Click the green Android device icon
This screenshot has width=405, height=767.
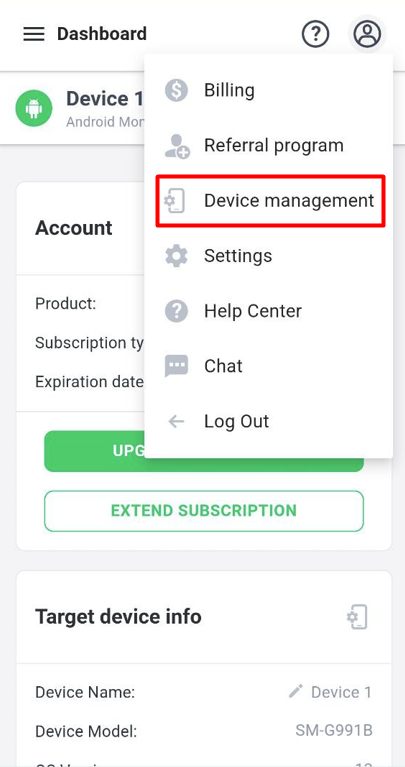click(x=34, y=108)
